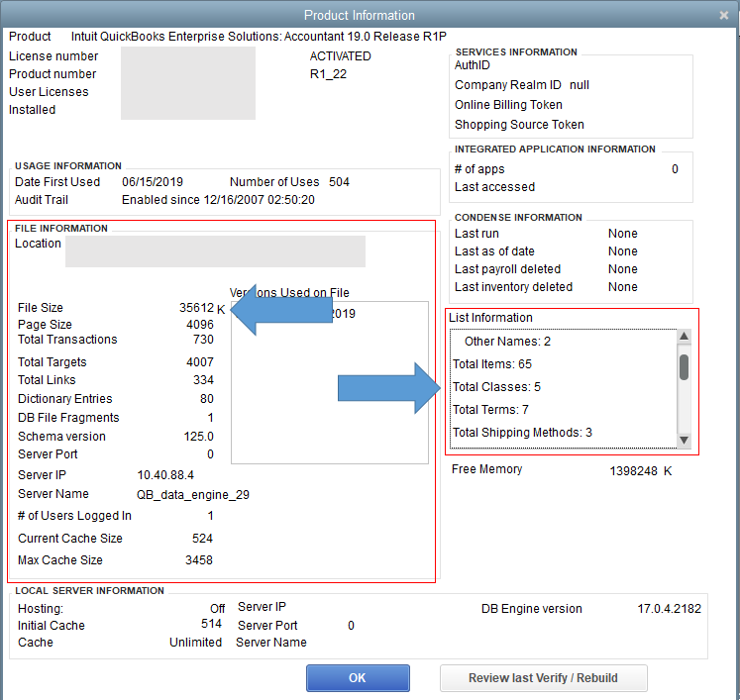Click the DB Engine version 17.0.4.2182
This screenshot has height=700, width=740.
tap(670, 609)
